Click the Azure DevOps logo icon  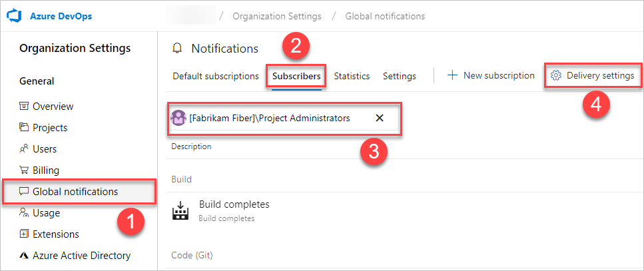[15, 17]
